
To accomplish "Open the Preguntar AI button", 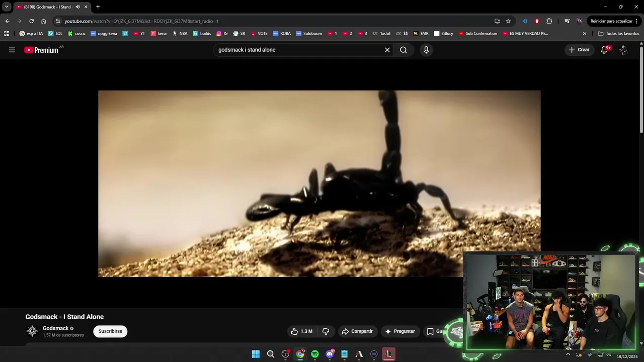I will click(400, 331).
